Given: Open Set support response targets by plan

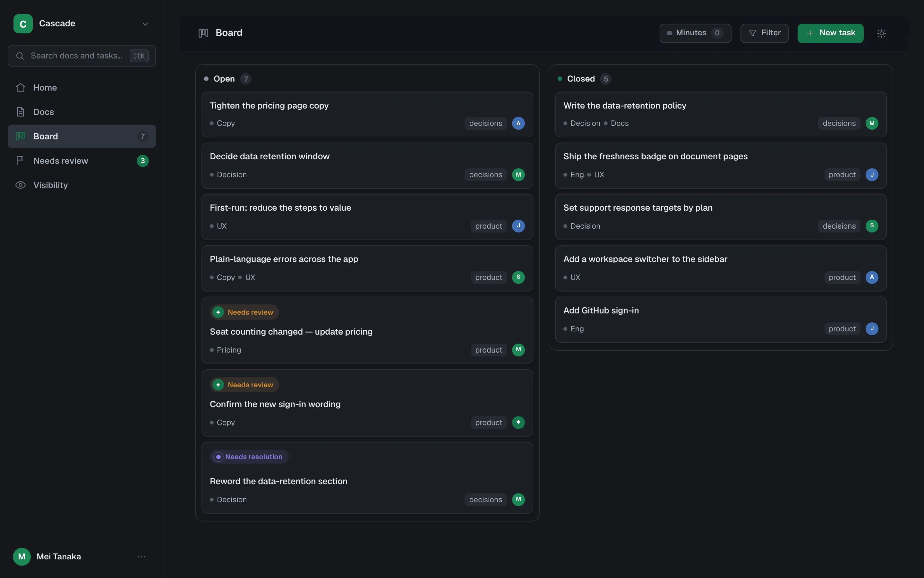Looking at the screenshot, I should [721, 217].
